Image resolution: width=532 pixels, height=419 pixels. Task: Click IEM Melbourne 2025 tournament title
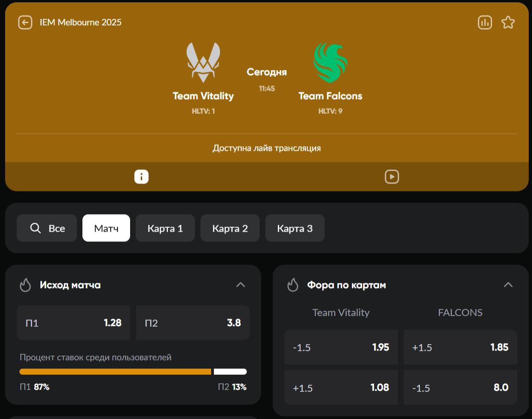point(81,22)
